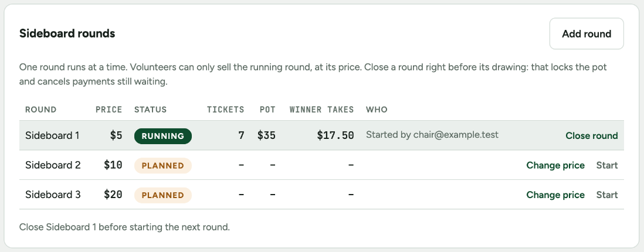Click the Started by chair@example.test text
Image resolution: width=644 pixels, height=252 pixels.
pyautogui.click(x=432, y=135)
